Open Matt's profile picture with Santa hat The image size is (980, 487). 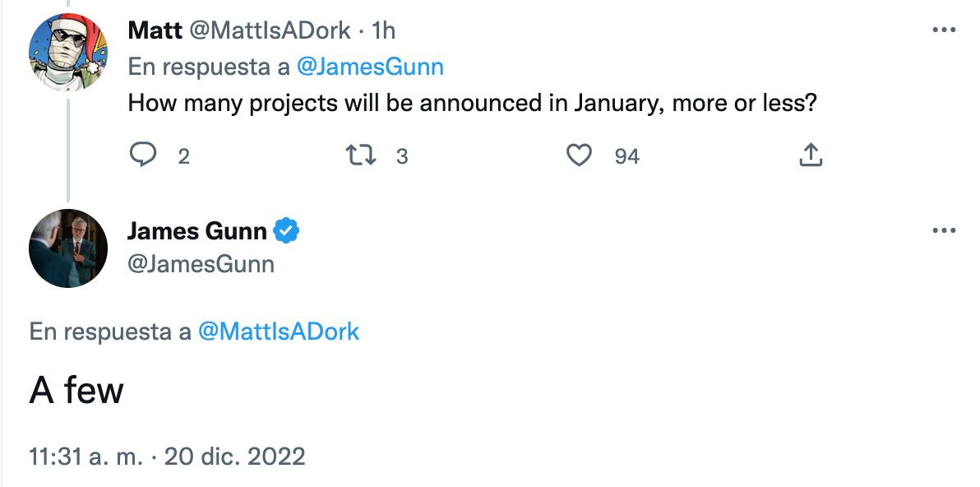point(68,51)
